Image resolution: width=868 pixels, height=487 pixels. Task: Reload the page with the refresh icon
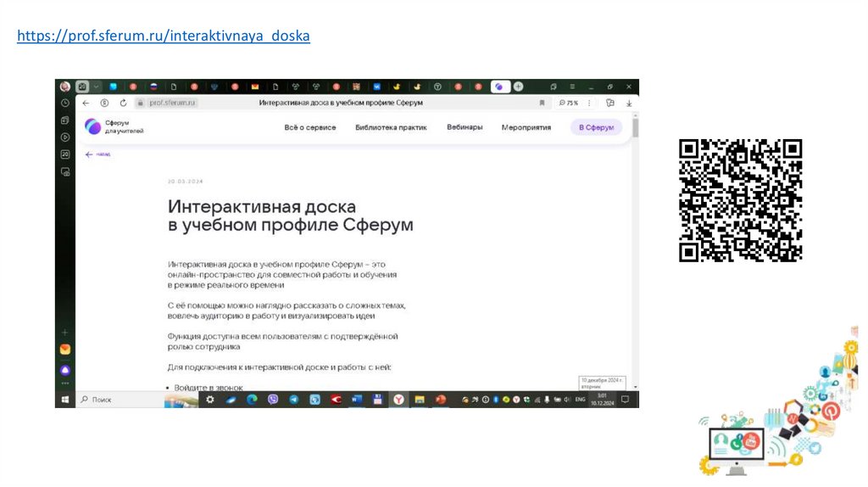(122, 103)
